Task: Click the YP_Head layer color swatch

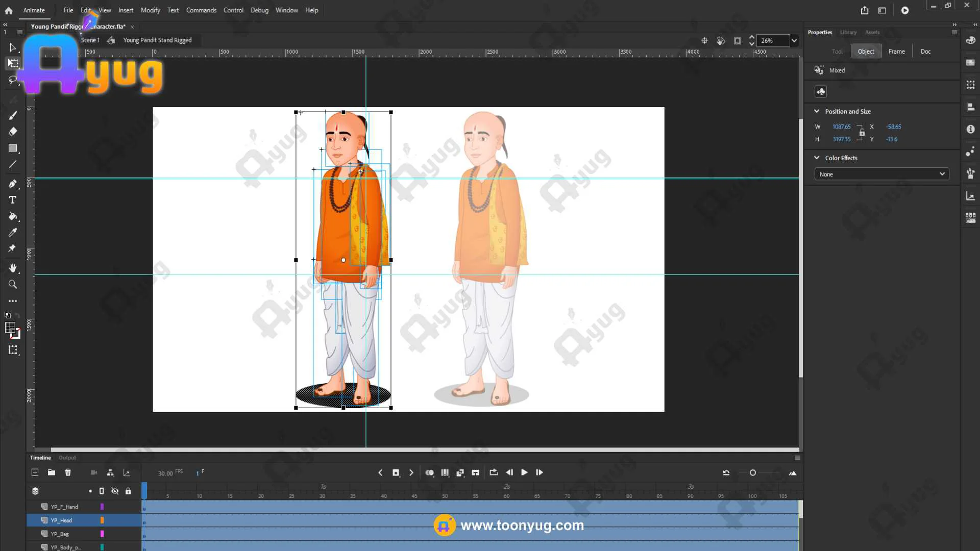Action: click(102, 520)
